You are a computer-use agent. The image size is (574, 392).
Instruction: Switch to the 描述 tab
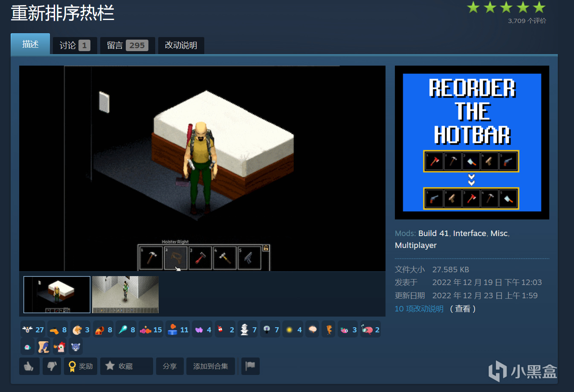30,44
